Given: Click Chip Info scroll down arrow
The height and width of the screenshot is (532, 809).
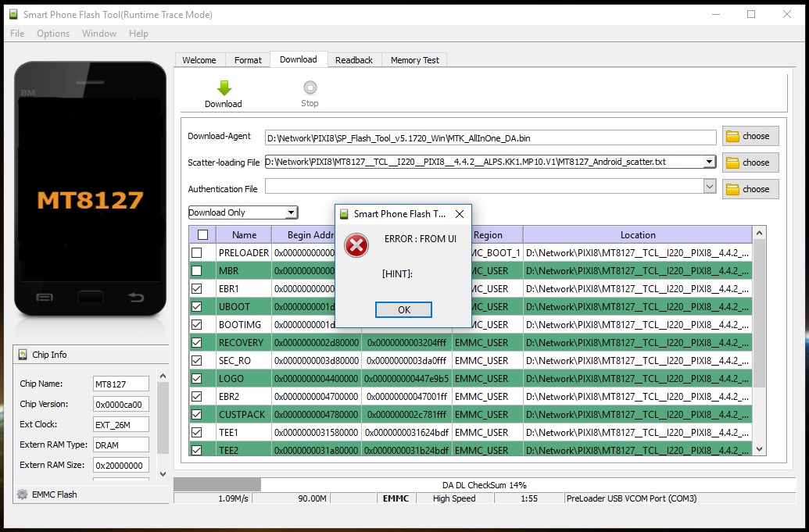Looking at the screenshot, I should click(163, 474).
